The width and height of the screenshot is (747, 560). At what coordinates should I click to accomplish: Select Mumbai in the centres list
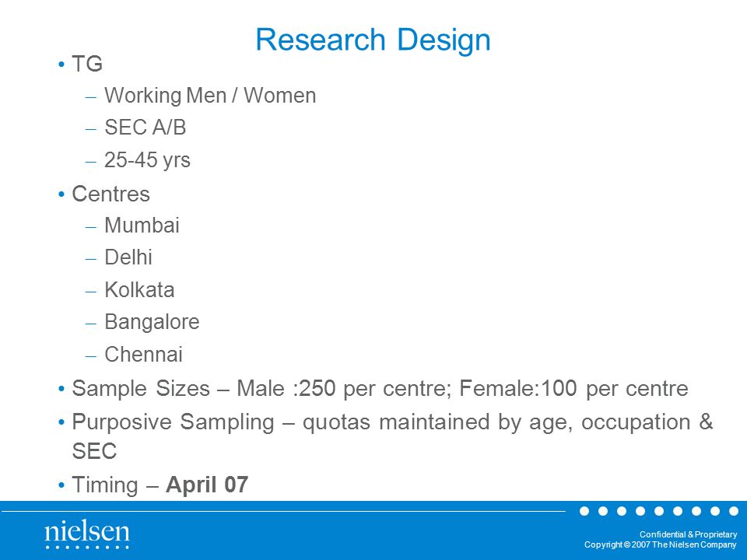click(x=142, y=226)
